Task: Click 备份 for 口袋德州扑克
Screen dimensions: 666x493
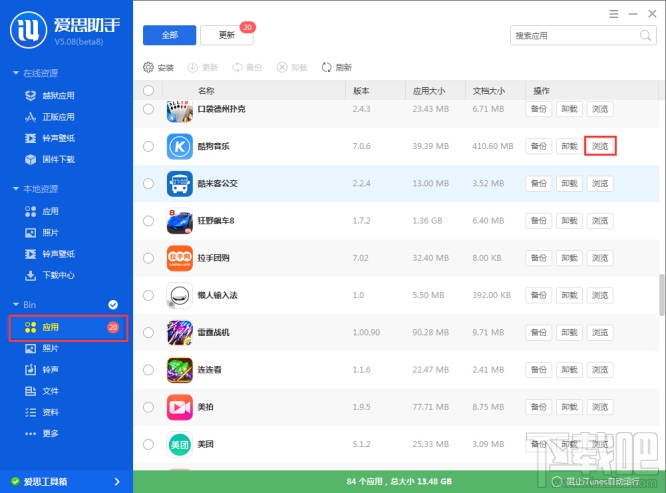Action: click(x=539, y=109)
